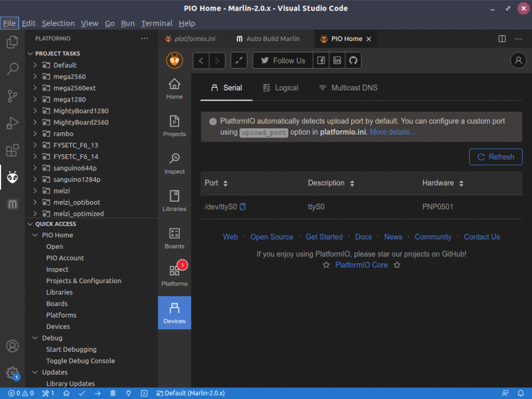Open the Marlin Auto Build sidebar icon
The height and width of the screenshot is (399, 532).
13,204
